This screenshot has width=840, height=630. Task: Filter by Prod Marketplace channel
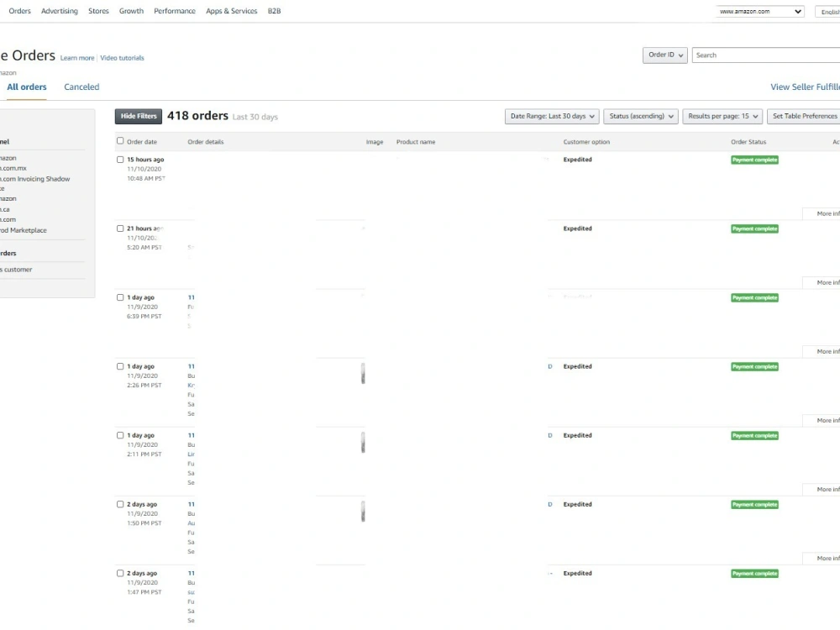click(24, 230)
